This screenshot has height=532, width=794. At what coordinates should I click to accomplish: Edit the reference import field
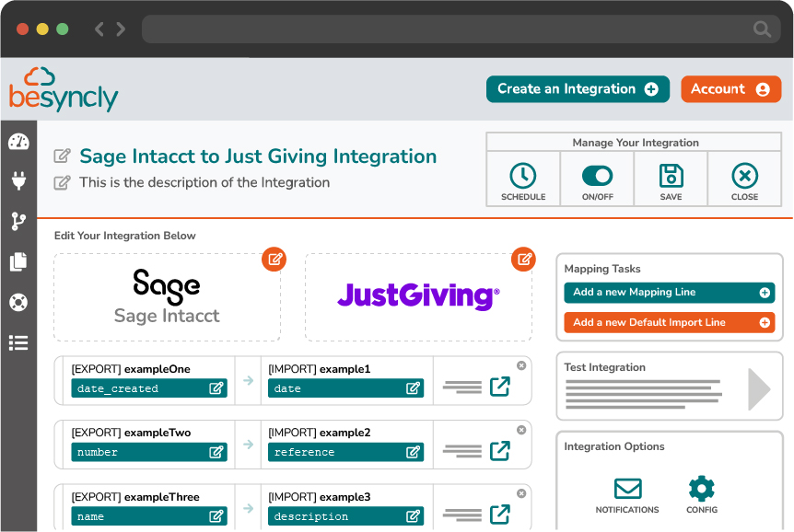coord(413,452)
